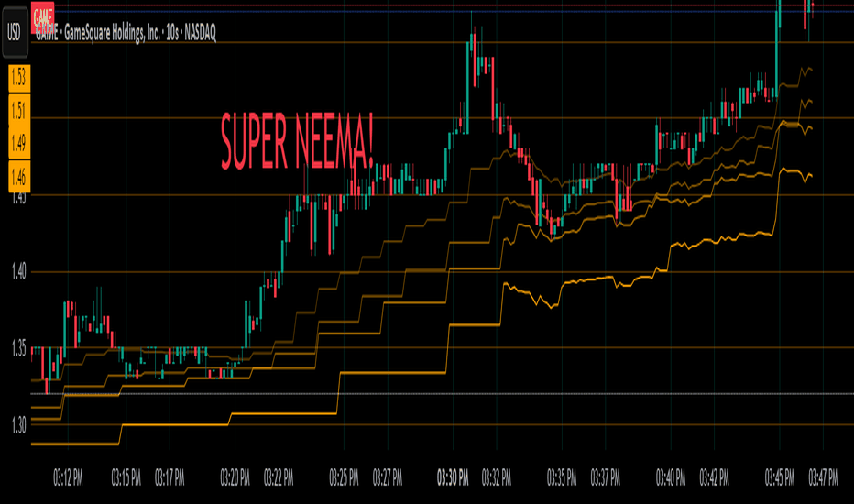Click the 03:45 PM time label
Image resolution: width=854 pixels, height=504 pixels.
(x=780, y=478)
